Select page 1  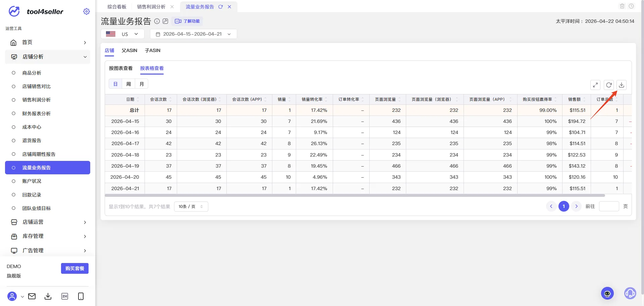coord(564,206)
